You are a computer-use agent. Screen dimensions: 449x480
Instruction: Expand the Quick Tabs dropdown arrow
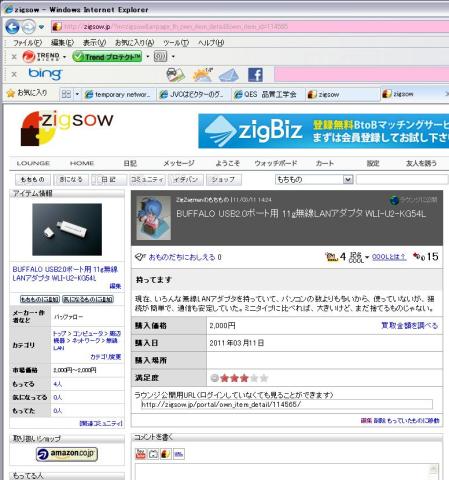point(77,95)
